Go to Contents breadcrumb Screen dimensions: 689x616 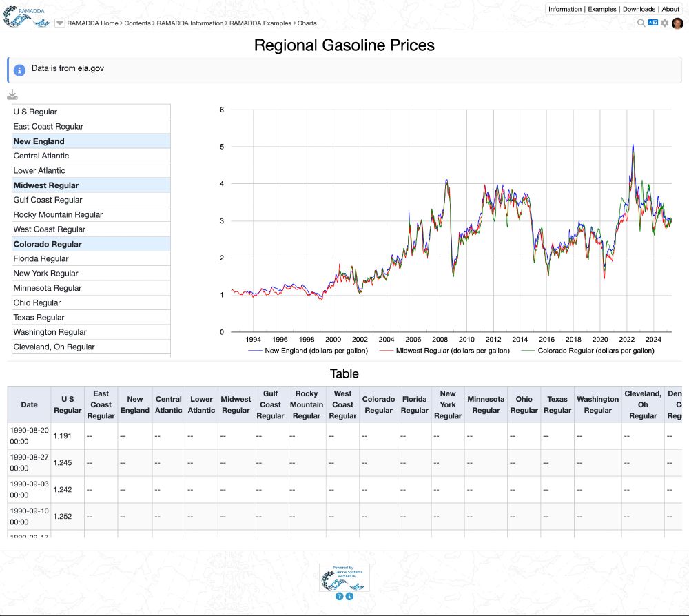pyautogui.click(x=138, y=23)
